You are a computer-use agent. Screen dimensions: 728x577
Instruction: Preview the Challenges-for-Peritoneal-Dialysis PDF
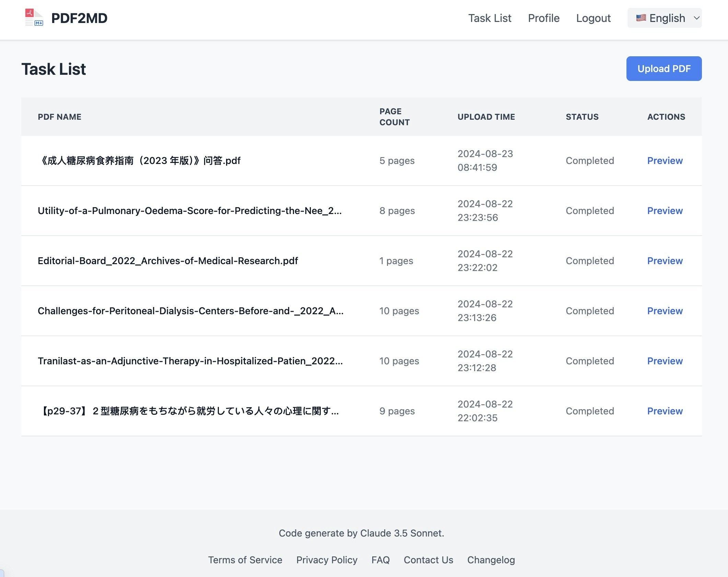pos(665,311)
